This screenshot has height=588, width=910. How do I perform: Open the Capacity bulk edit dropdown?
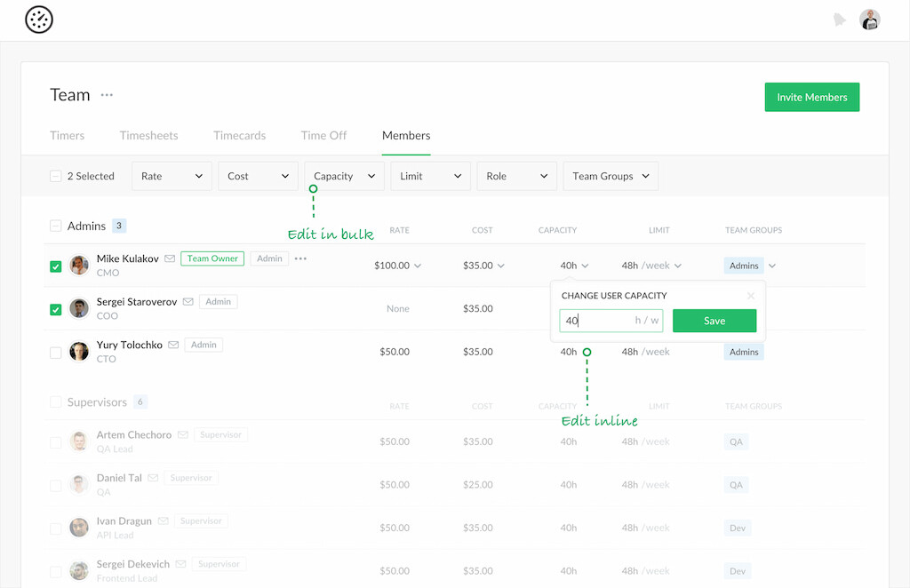[x=344, y=176]
